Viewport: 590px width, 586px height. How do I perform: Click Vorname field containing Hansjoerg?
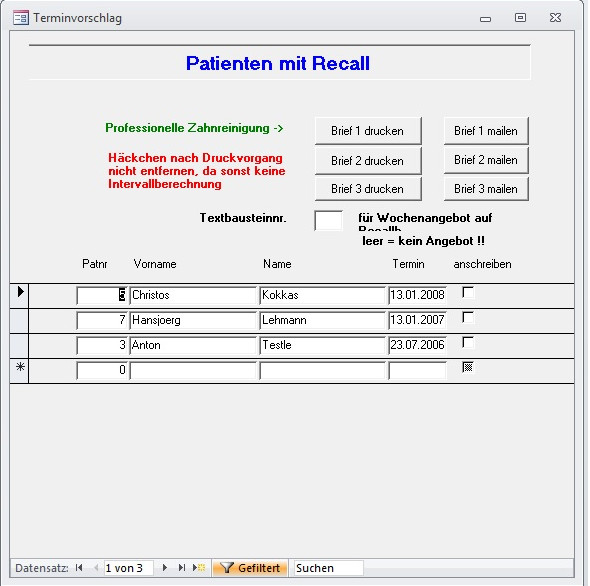pos(193,320)
